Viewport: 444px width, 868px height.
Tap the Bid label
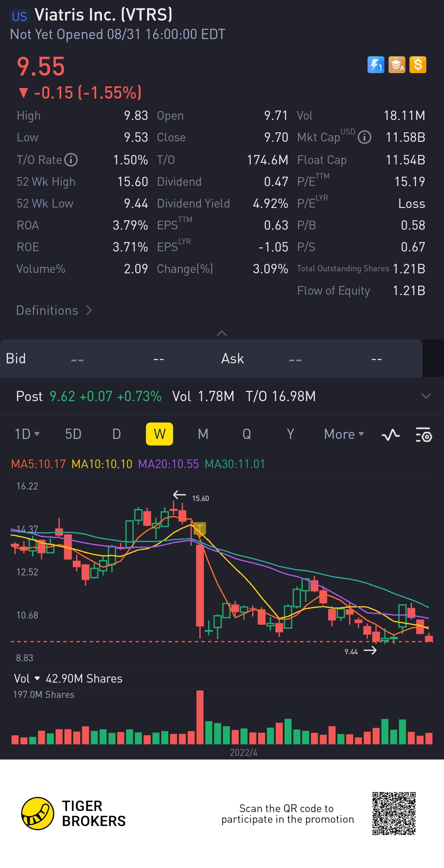(x=16, y=358)
